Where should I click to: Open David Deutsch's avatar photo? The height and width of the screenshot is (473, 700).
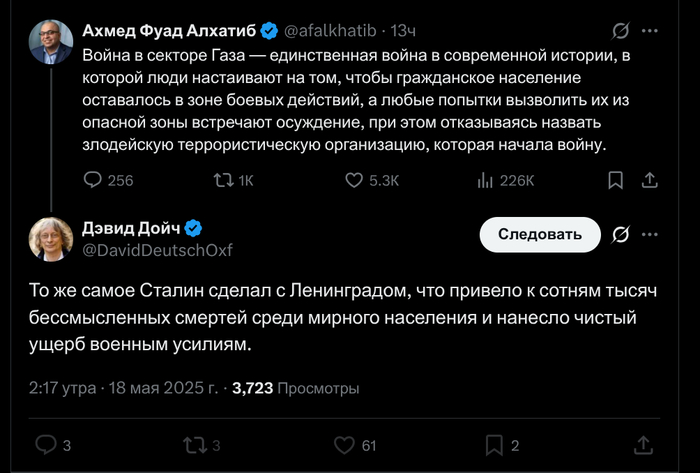click(x=49, y=239)
